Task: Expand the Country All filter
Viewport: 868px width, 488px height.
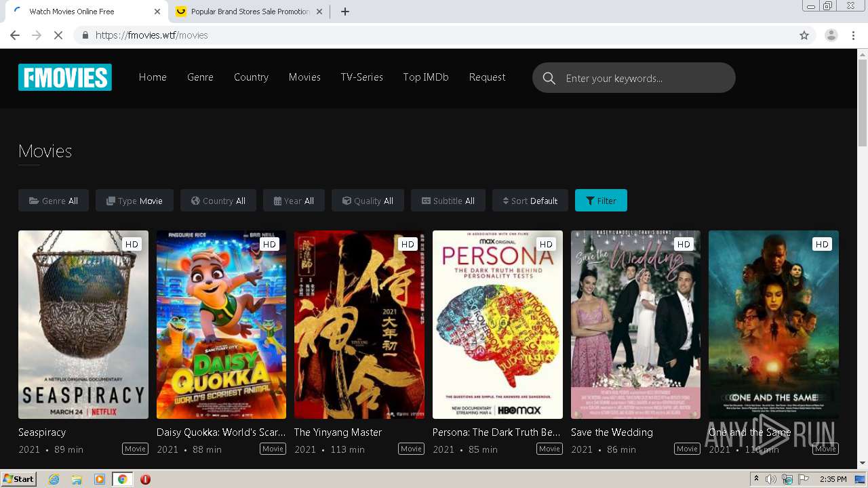Action: tap(218, 201)
